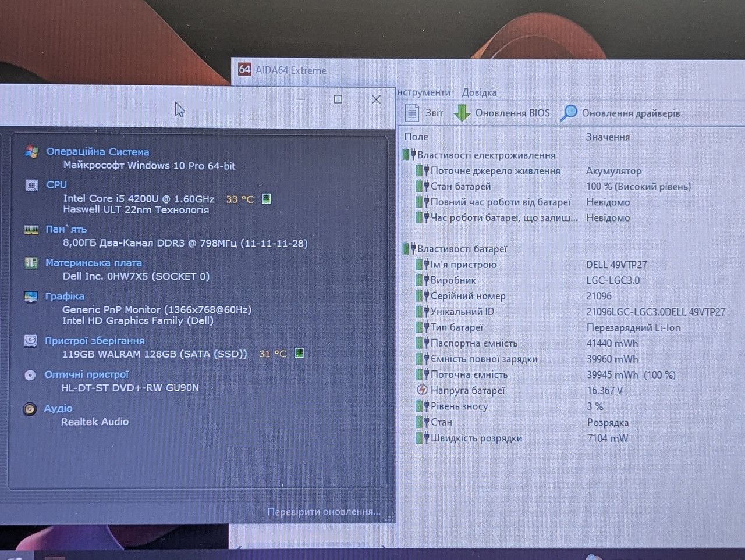Open the Інструменти menu in AIDA64

click(x=424, y=92)
